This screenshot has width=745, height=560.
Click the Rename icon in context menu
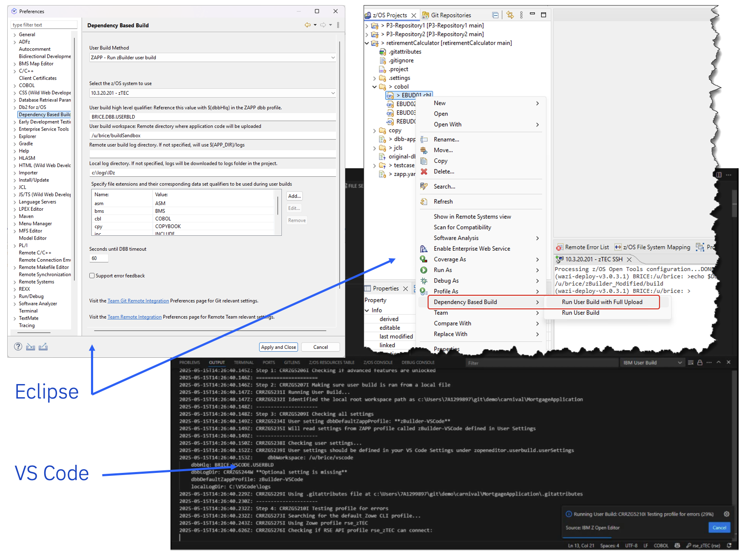pyautogui.click(x=424, y=139)
